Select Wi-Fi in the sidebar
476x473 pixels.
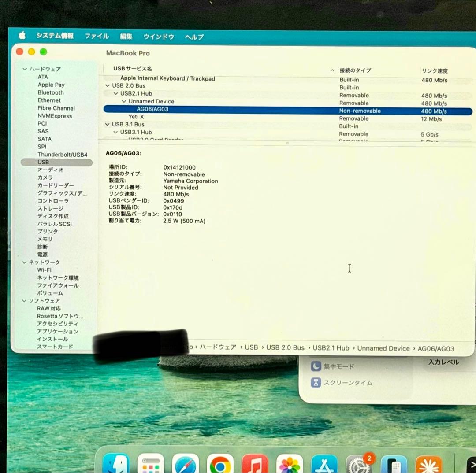pos(45,270)
